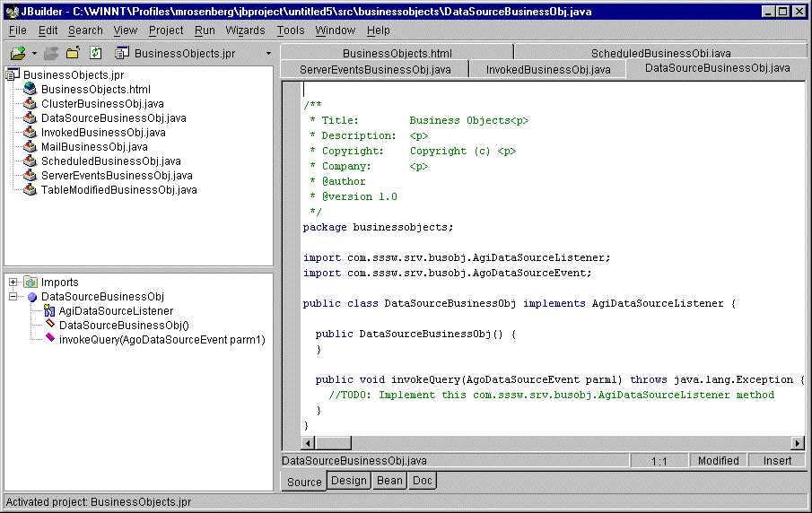Click the ClusterBusinessObj.java file icon
This screenshot has width=812, height=513.
pyautogui.click(x=30, y=103)
